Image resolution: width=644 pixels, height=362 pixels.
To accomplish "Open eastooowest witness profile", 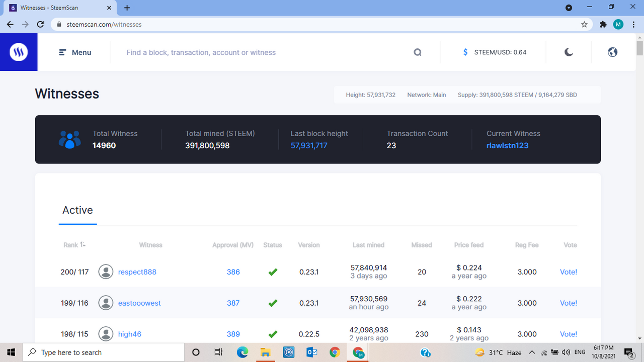I will tap(139, 303).
